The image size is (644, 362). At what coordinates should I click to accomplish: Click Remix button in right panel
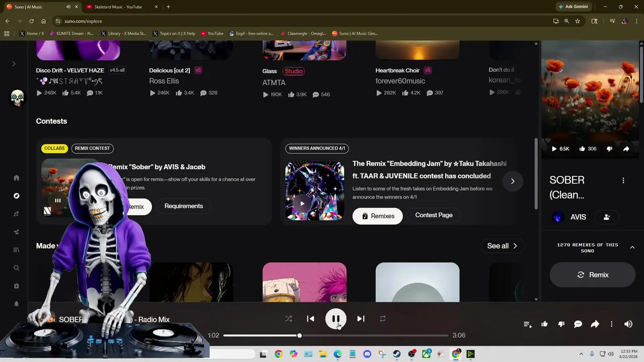tap(592, 275)
